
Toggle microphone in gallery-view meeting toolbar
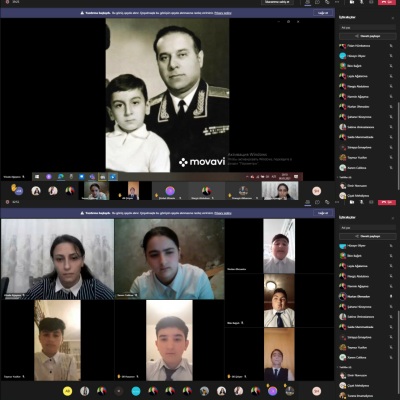point(362,202)
